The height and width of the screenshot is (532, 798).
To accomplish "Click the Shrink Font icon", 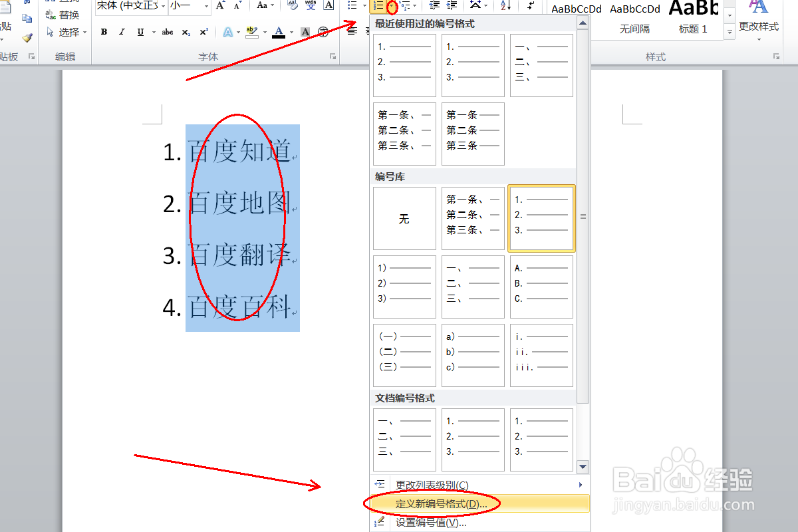I will (x=237, y=5).
